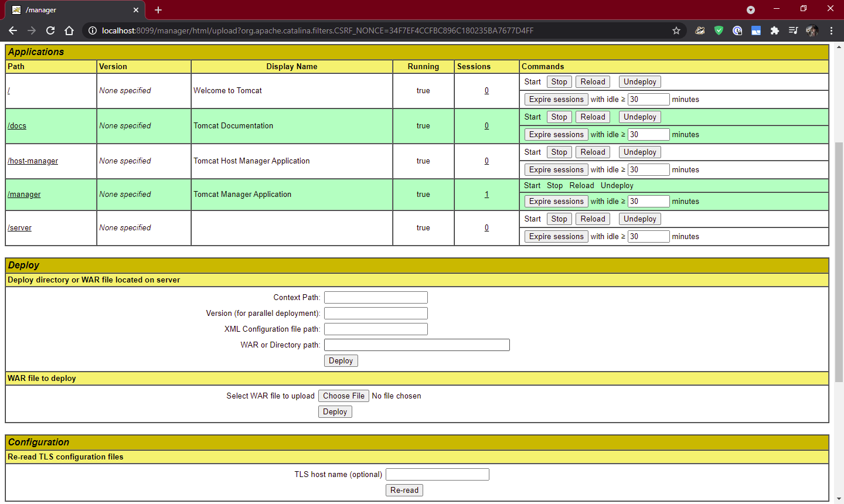The width and height of the screenshot is (844, 504).
Task: Reload the /host-manager application
Action: [x=593, y=152]
